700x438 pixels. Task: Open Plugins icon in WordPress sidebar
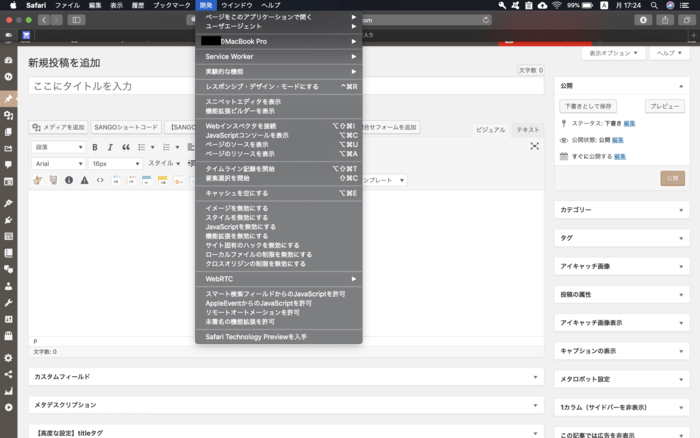[8, 220]
